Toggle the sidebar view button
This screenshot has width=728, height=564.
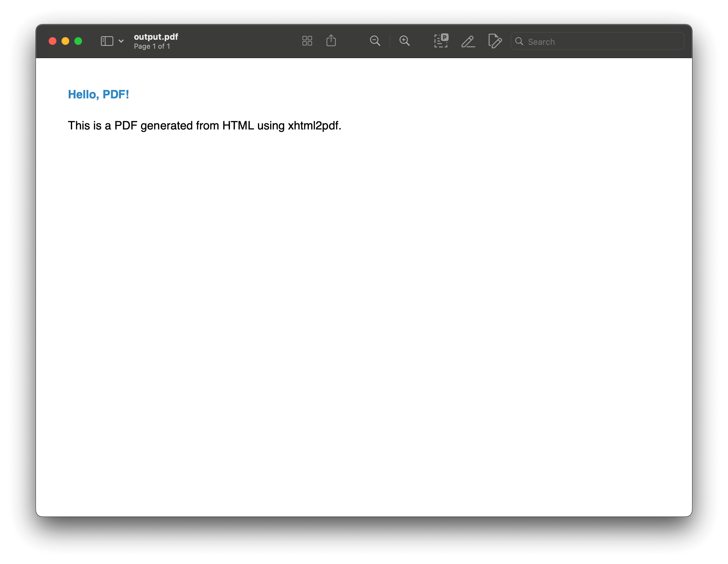(107, 41)
